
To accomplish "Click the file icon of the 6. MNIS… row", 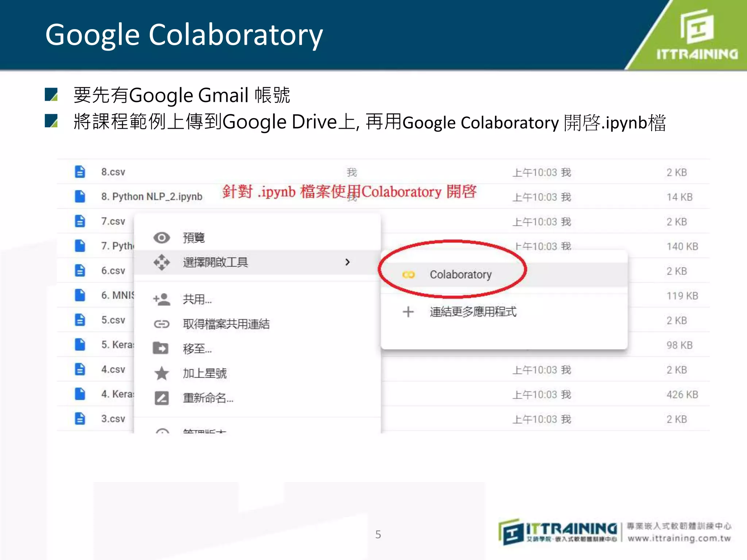I will click(x=80, y=295).
